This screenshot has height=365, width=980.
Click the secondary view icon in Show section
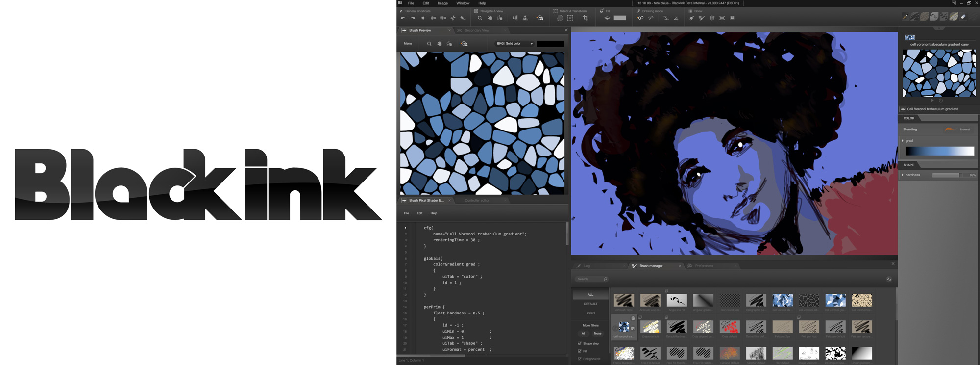coord(722,18)
